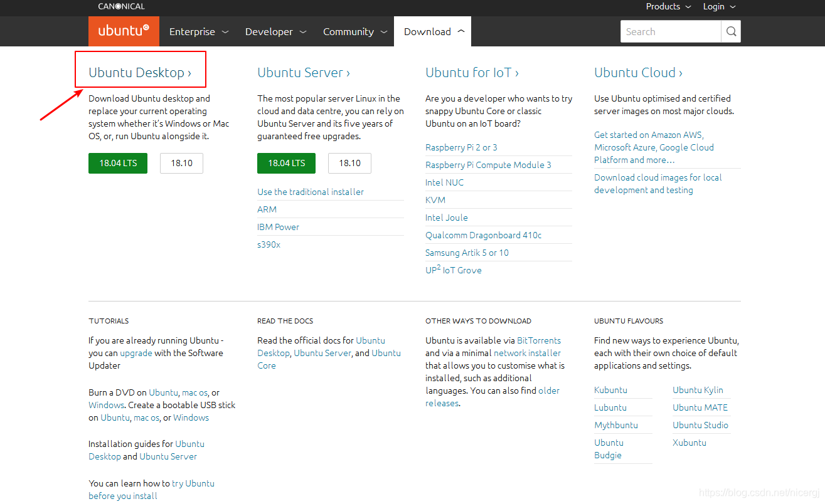Select Raspberry Pi 2 or 3
This screenshot has width=825, height=504.
click(x=461, y=147)
